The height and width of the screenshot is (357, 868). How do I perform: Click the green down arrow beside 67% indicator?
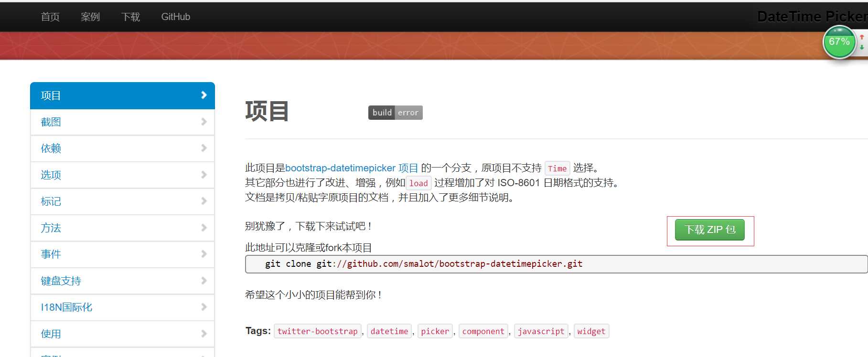[x=862, y=47]
